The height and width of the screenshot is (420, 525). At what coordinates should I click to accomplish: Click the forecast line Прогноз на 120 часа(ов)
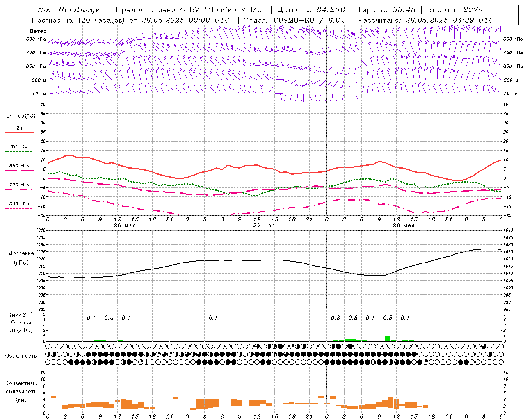click(x=79, y=20)
